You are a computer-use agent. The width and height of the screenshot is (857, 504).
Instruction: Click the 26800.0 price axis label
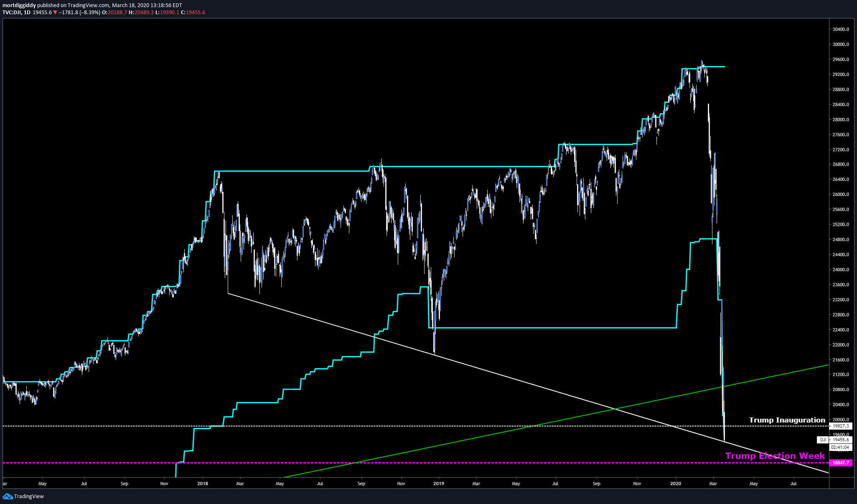(841, 164)
